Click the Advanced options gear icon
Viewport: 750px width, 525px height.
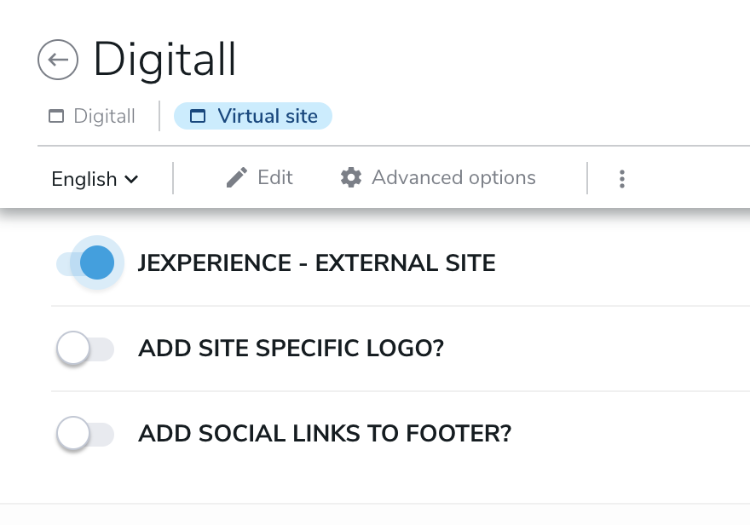pos(351,178)
